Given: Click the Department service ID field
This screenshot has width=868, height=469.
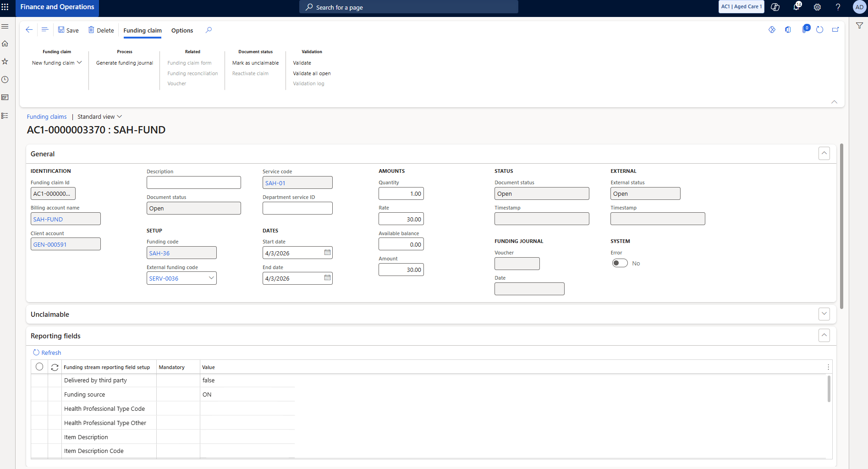Looking at the screenshot, I should point(297,208).
